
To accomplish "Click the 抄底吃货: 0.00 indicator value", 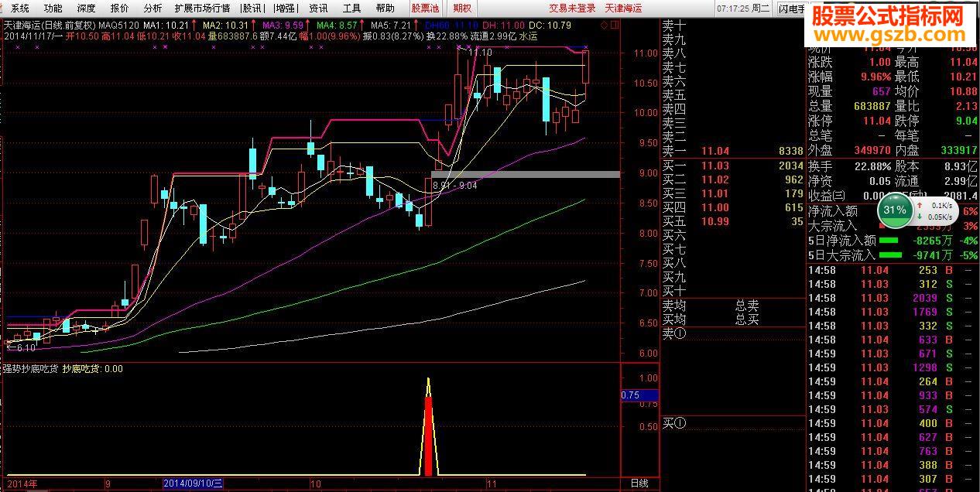I will [x=93, y=369].
